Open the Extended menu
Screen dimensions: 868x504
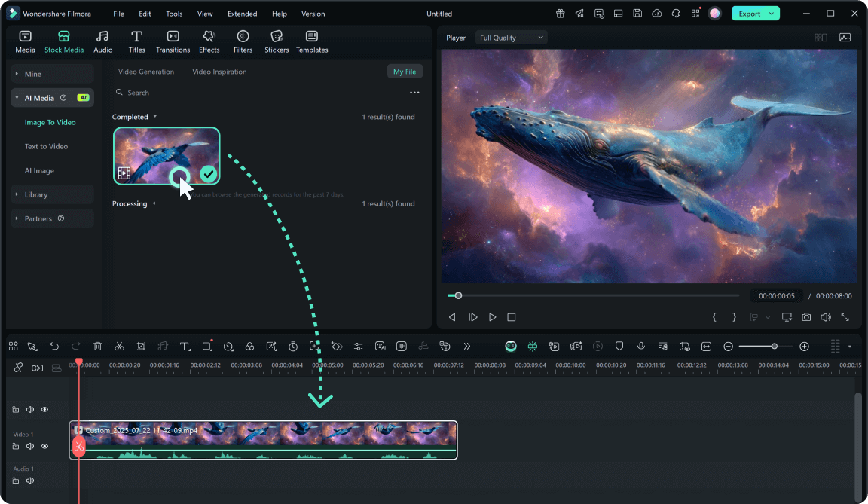(x=242, y=14)
